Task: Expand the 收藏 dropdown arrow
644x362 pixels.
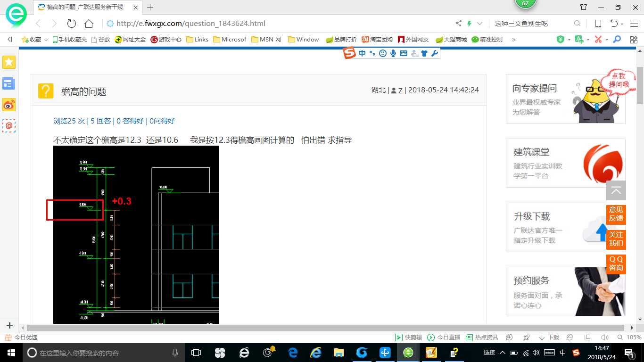Action: tap(46, 40)
